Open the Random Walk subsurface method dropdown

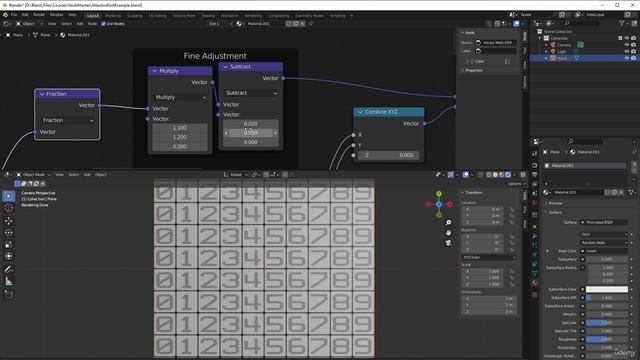click(604, 242)
